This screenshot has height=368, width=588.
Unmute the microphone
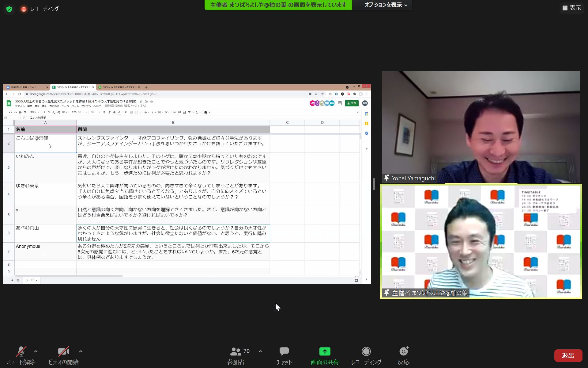coord(21,351)
